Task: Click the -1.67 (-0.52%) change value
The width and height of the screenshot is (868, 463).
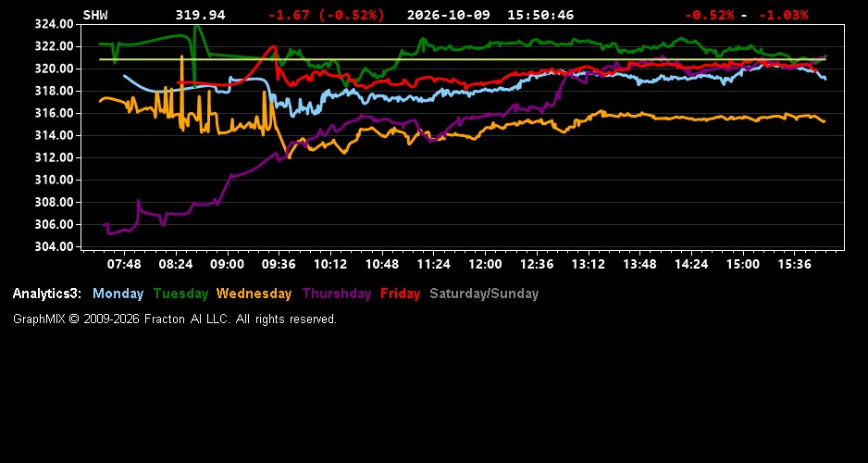Action: (x=326, y=15)
